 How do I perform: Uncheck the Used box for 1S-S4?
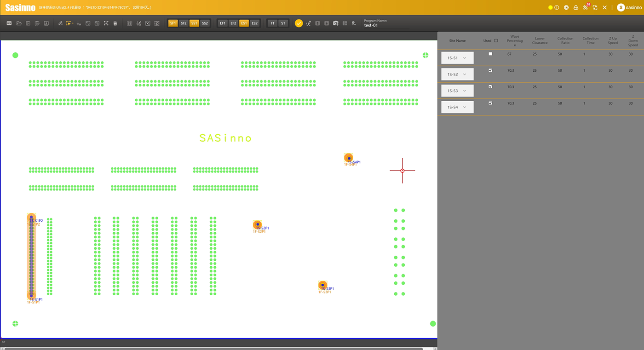coord(490,103)
